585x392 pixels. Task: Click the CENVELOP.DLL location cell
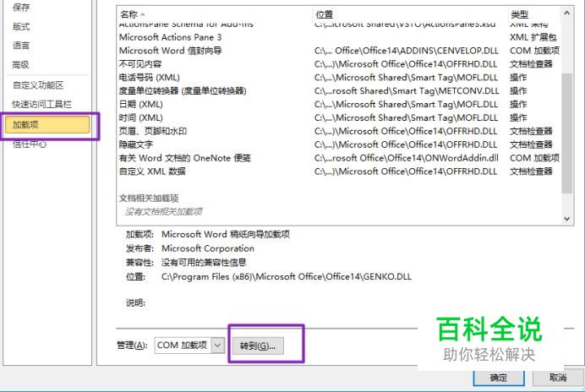coord(407,51)
